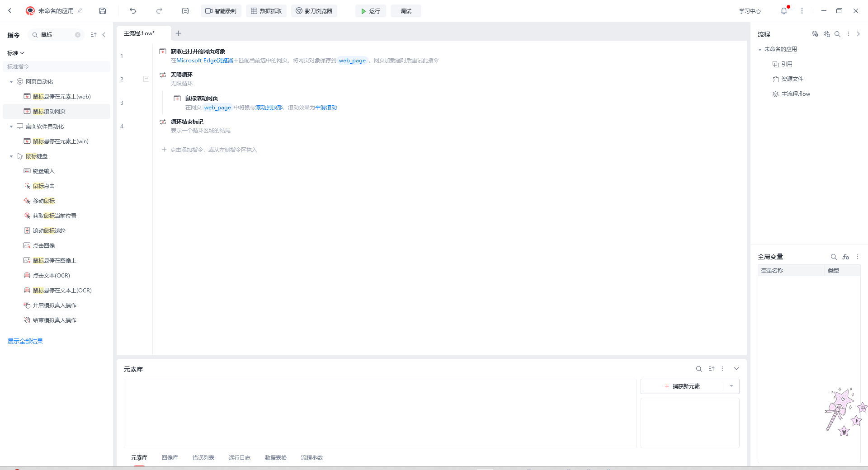Select 鼠标悬停在图像上 command
This screenshot has height=470, width=868.
click(55, 261)
